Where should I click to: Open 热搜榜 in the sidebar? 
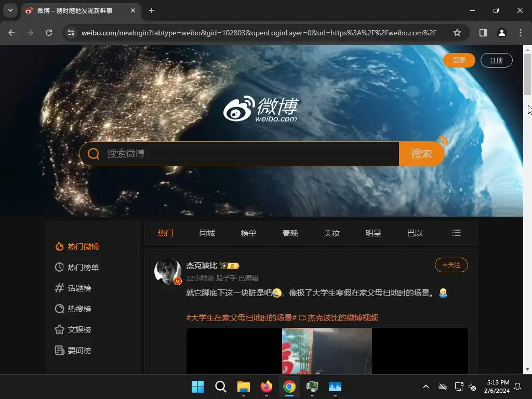[x=73, y=309]
